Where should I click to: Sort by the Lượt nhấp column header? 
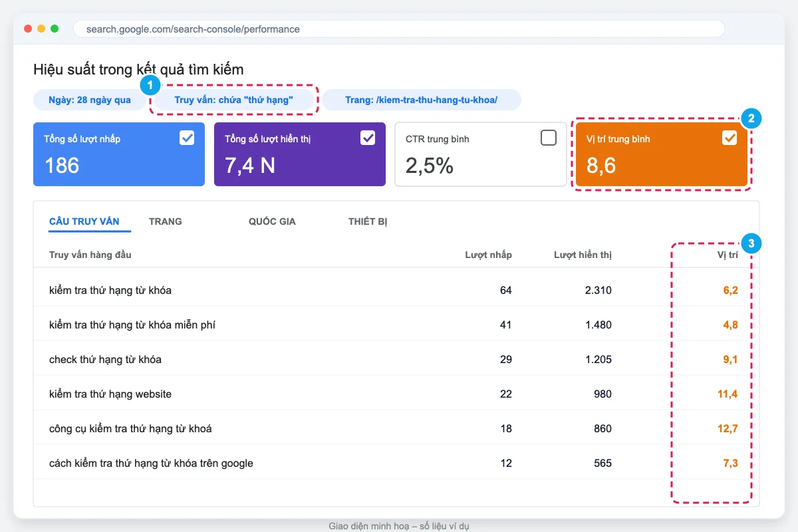tap(489, 255)
